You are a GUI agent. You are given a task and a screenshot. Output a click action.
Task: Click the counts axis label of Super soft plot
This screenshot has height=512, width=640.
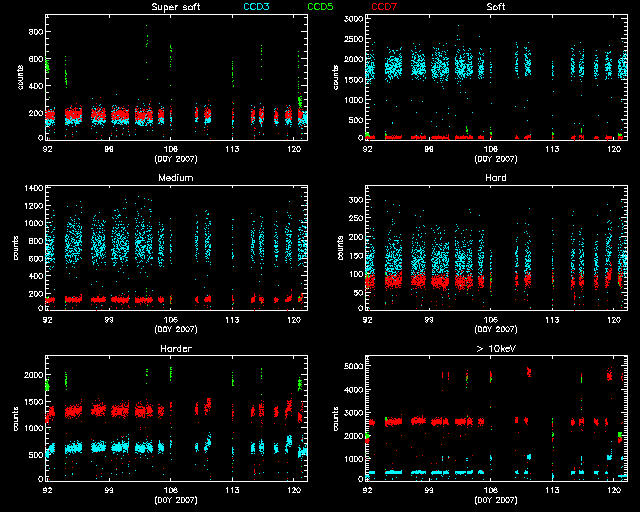[20, 77]
